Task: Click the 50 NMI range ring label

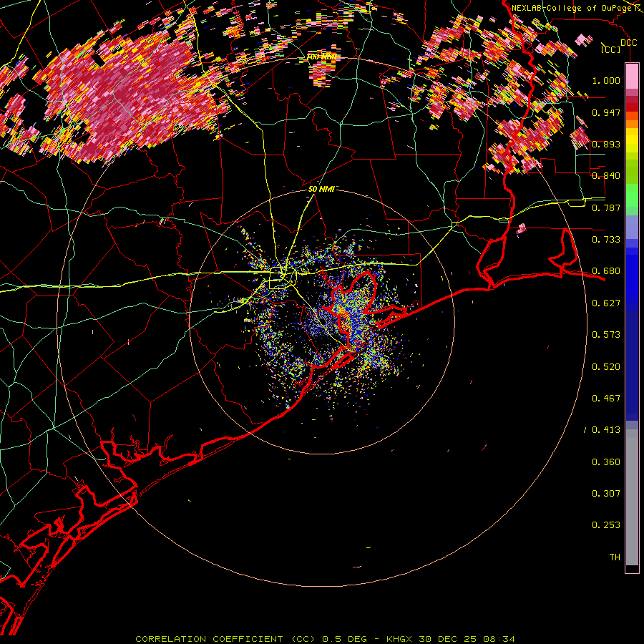Action: (321, 189)
